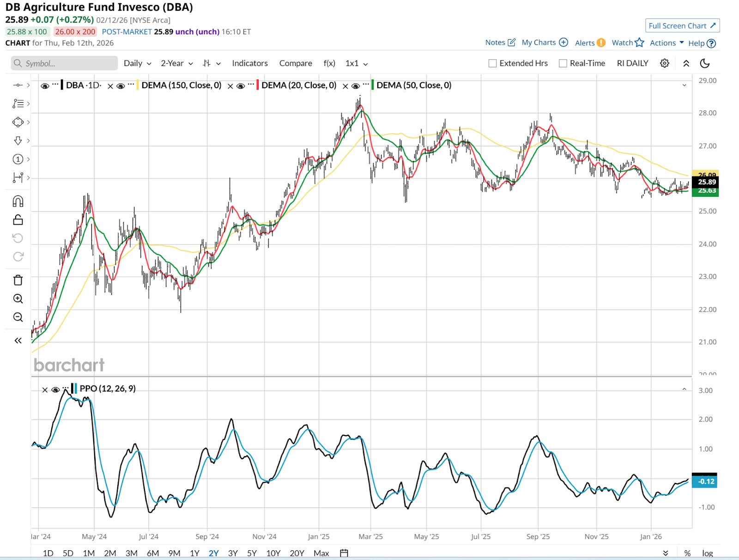Select the 5Y time range
This screenshot has height=560, width=739.
[252, 553]
